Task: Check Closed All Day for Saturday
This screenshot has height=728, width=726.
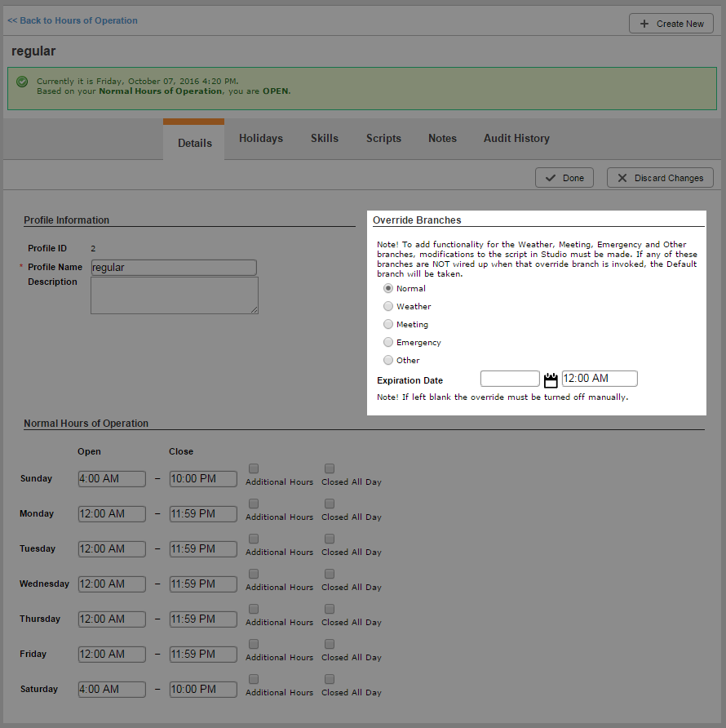Action: [330, 679]
